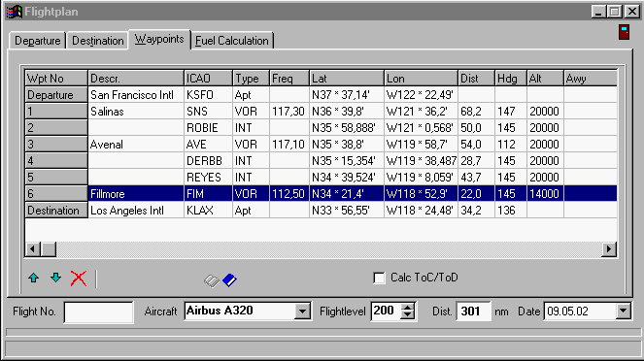644x361 pixels.
Task: Select waypoint row number 3
Action: [x=56, y=145]
